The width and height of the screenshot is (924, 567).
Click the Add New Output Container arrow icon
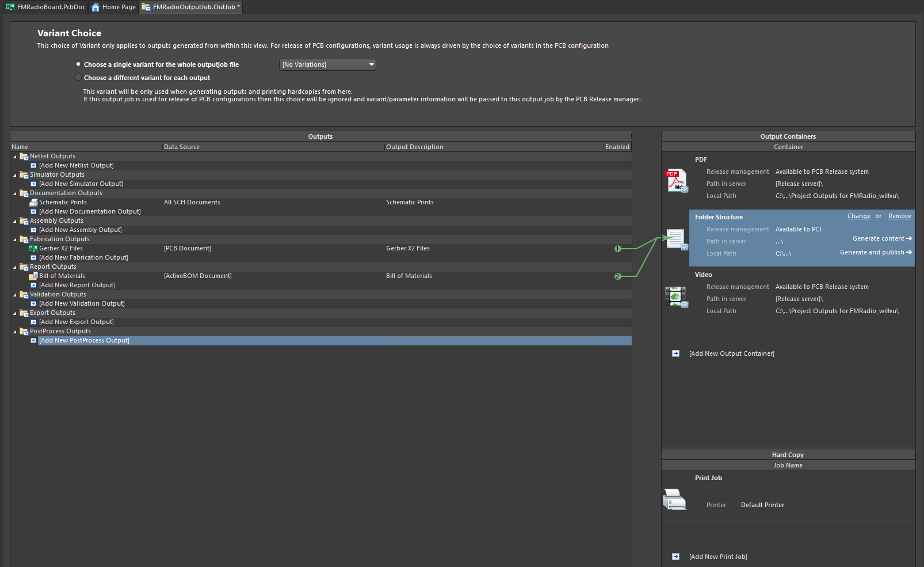click(x=676, y=353)
